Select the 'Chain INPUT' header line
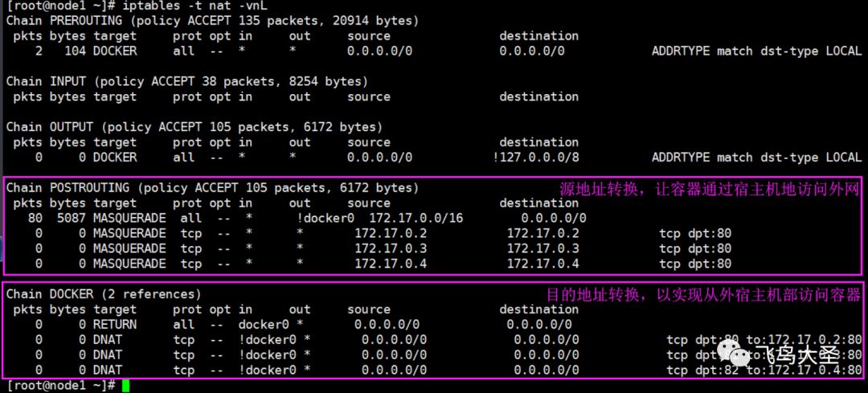 click(187, 81)
